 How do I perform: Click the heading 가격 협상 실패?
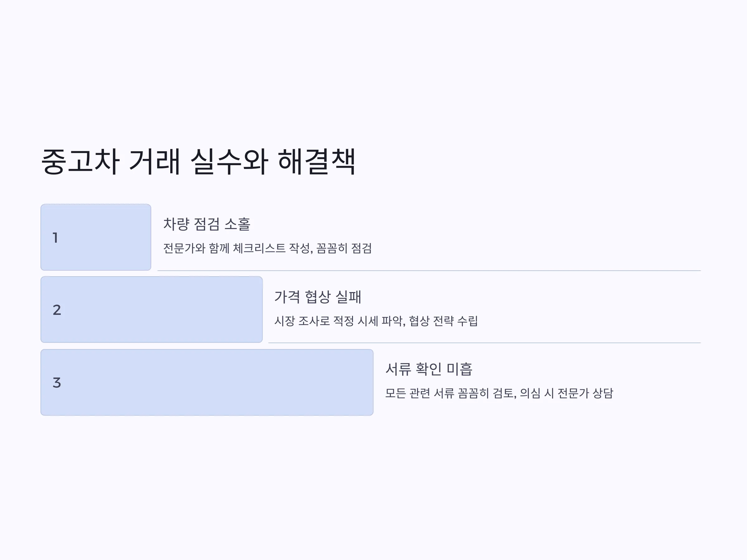pyautogui.click(x=318, y=297)
